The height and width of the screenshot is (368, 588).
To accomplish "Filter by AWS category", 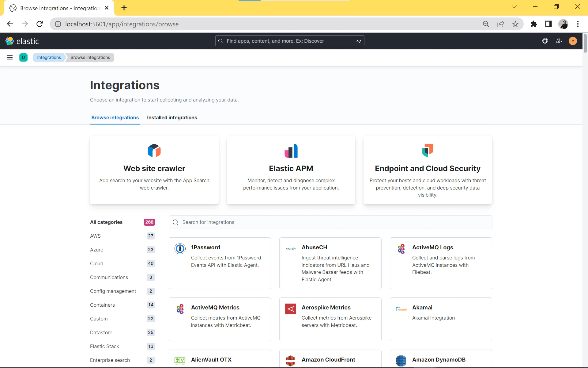I will [95, 236].
